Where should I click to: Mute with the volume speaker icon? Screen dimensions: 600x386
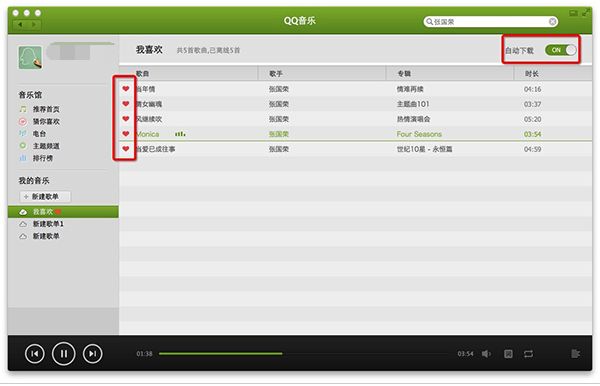(x=486, y=354)
